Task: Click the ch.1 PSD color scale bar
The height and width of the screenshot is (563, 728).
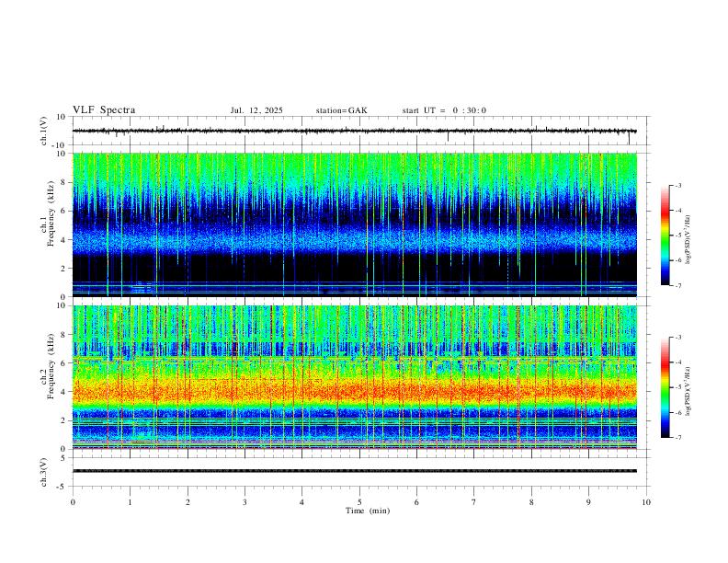Action: coord(665,236)
